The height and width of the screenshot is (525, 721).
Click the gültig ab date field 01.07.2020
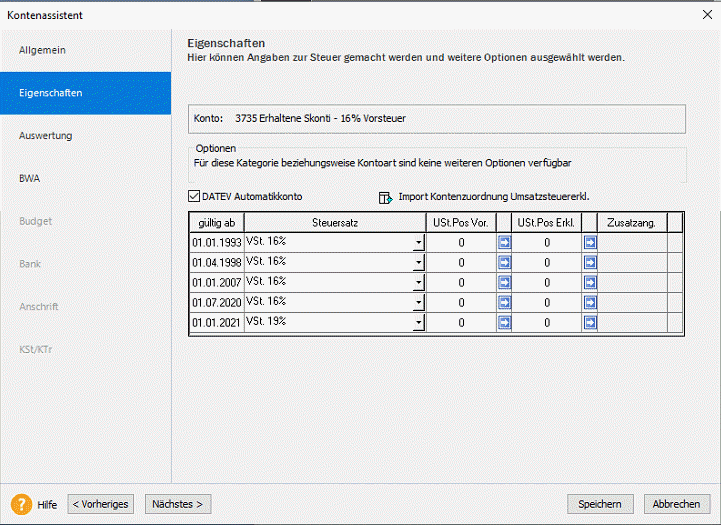coord(216,302)
